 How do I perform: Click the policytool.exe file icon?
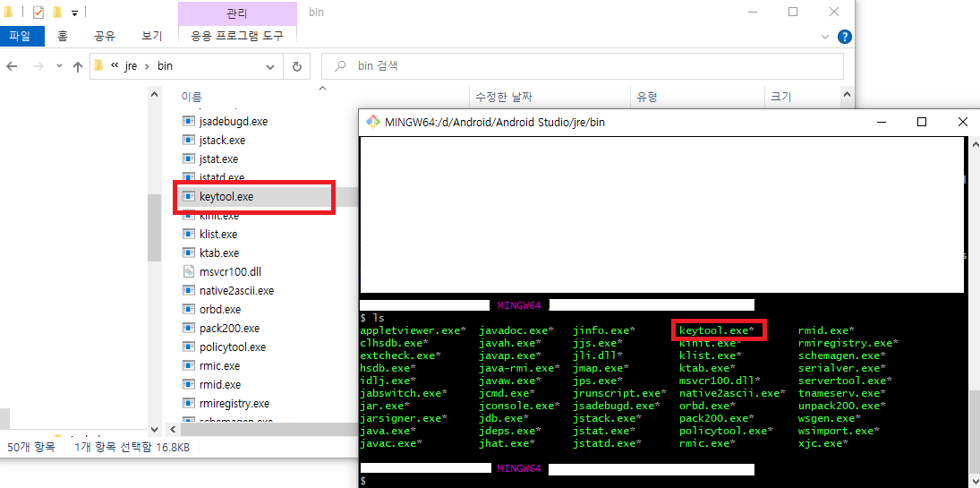[189, 347]
